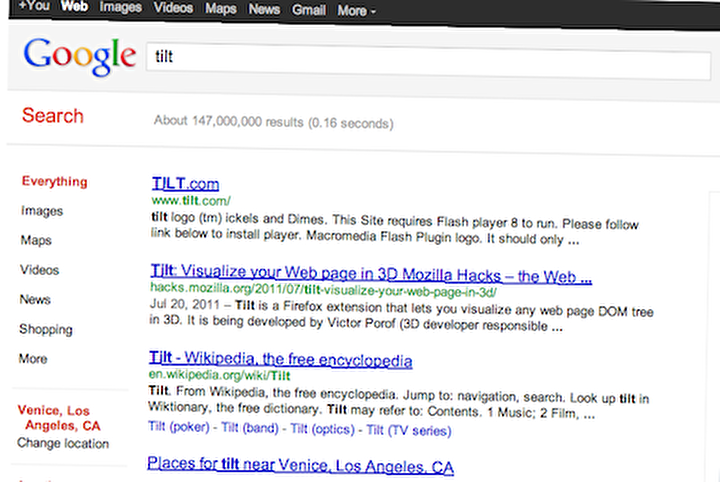Click the www.tilt.com/ green URL
The width and height of the screenshot is (720, 482).
pyautogui.click(x=191, y=201)
